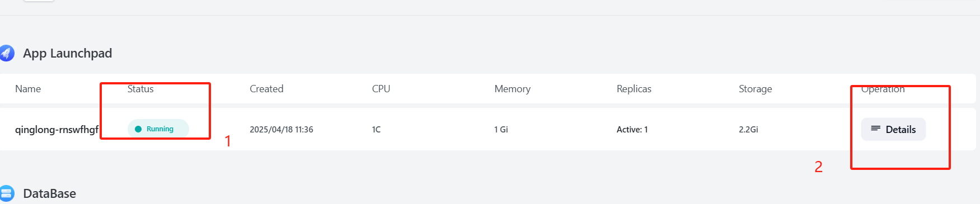Click the DataBase section icon

pos(7,193)
